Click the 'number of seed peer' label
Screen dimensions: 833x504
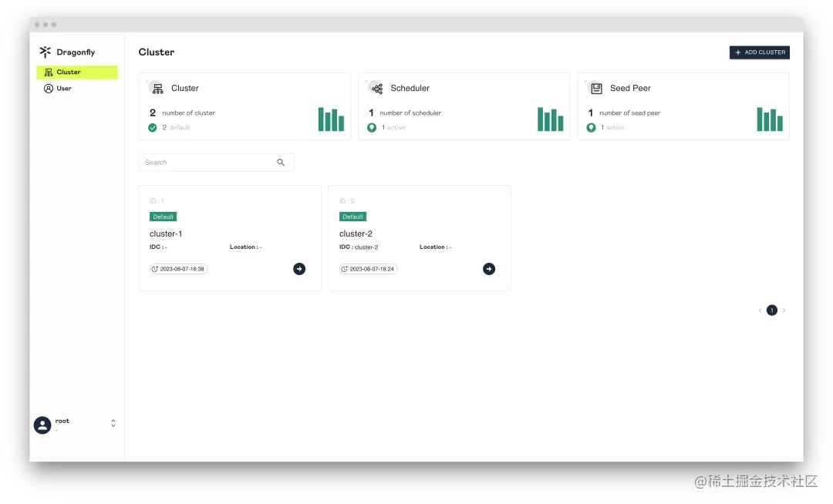pyautogui.click(x=630, y=113)
